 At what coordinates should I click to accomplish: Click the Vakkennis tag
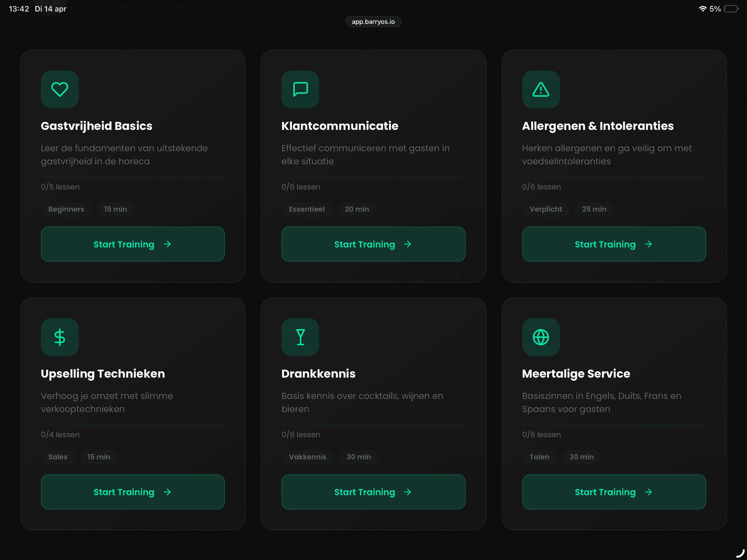click(x=307, y=457)
